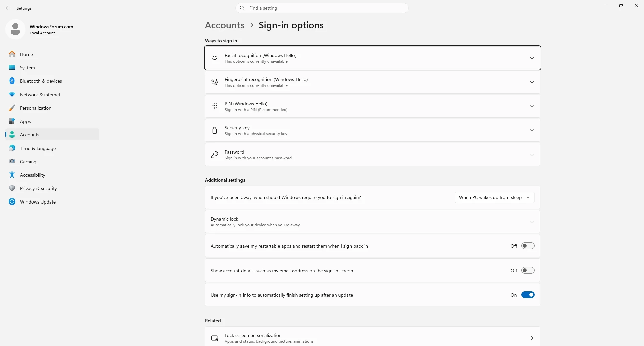Image resolution: width=644 pixels, height=346 pixels.
Task: Click the Time & language clock icon
Action: [12, 148]
